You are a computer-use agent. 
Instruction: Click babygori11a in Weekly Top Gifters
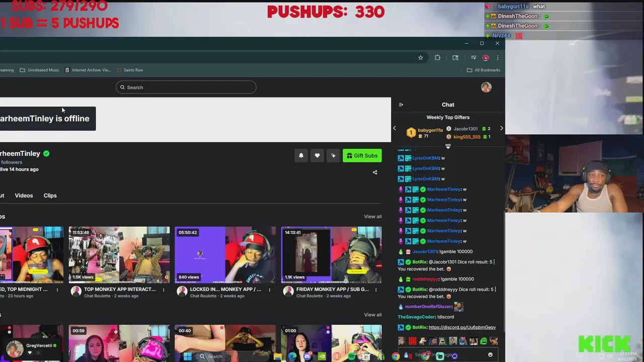coord(430,130)
